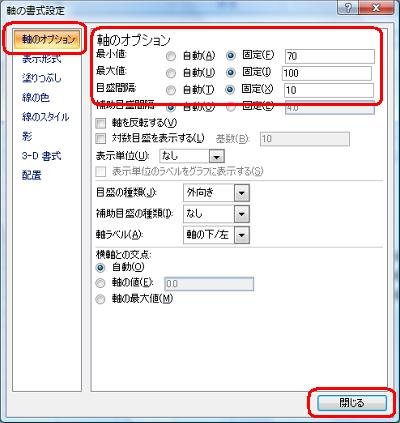400x423 pixels.
Task: Set 最小値 to 固定(F)
Action: pos(231,56)
